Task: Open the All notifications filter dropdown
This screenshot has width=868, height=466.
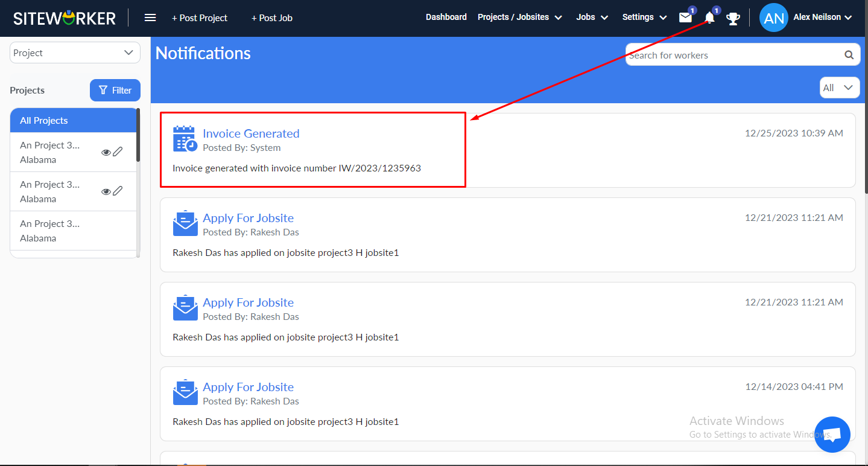Action: coord(840,88)
